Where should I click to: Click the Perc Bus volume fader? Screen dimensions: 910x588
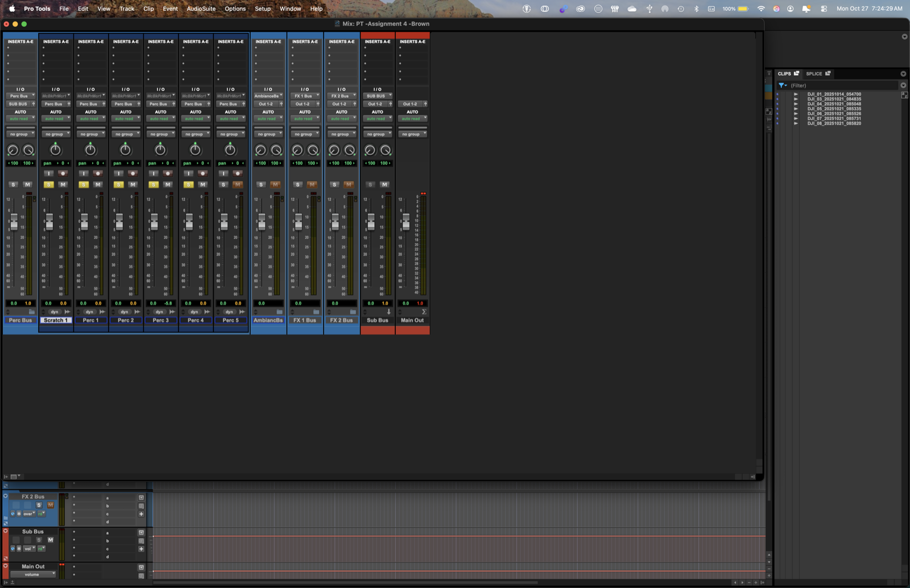14,222
